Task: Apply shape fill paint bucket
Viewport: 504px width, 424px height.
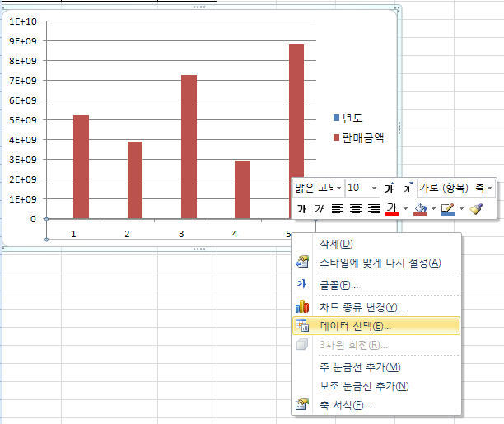Action: coord(420,209)
